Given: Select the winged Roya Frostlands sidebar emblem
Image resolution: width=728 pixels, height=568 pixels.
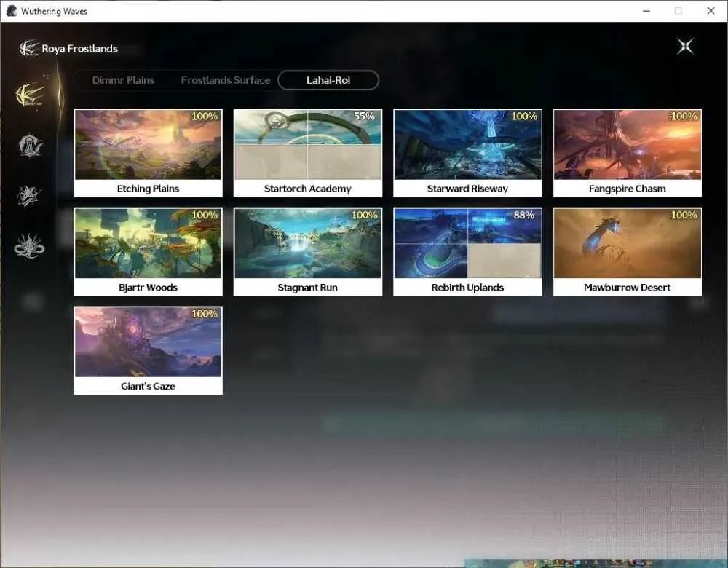Looking at the screenshot, I should click(30, 94).
